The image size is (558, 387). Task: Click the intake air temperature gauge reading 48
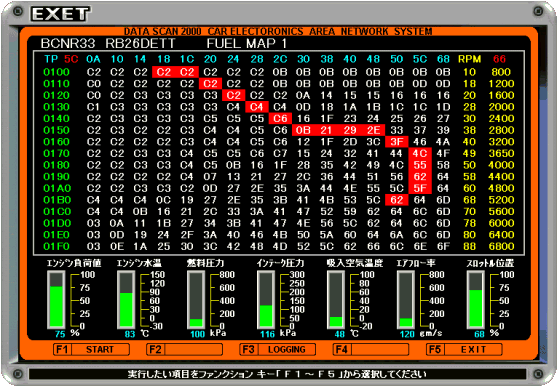[x=336, y=300]
